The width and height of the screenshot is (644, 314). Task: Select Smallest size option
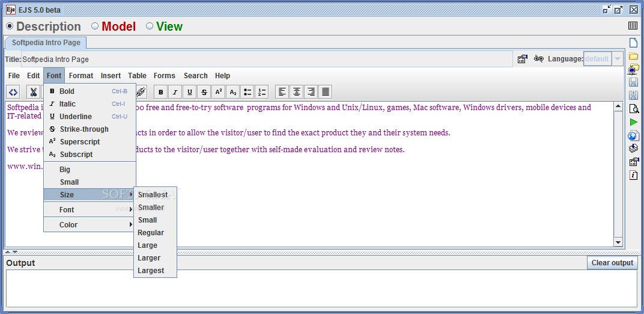pos(155,195)
